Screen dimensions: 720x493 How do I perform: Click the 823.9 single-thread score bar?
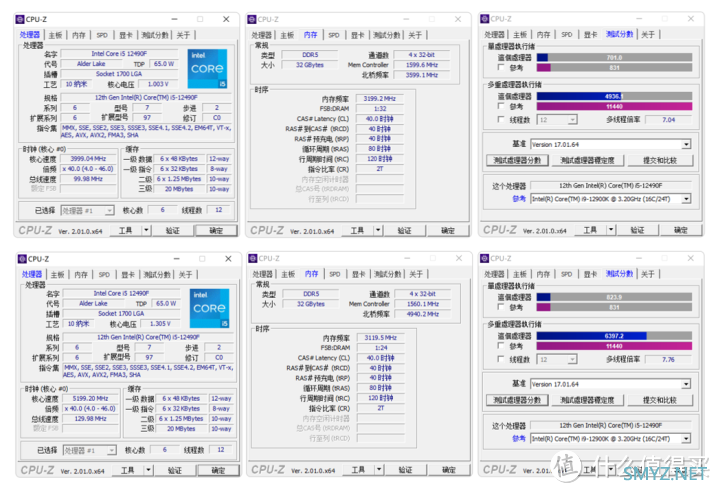pyautogui.click(x=614, y=297)
